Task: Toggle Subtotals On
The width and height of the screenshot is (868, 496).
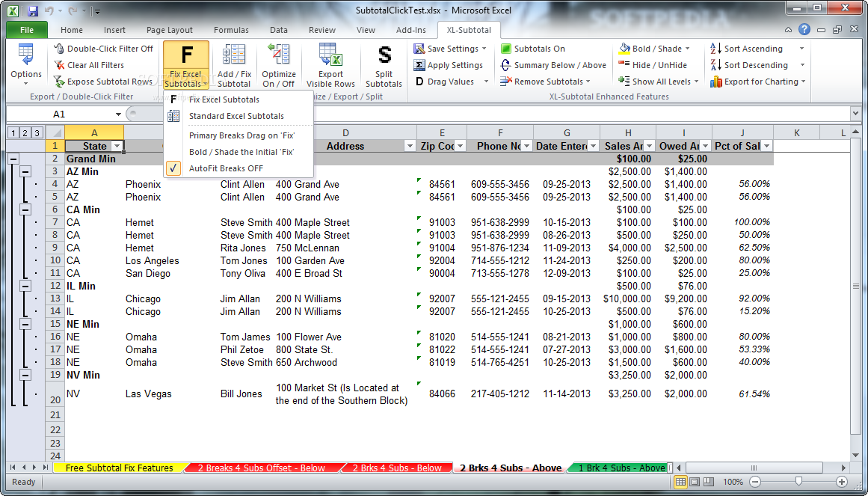Action: [x=532, y=49]
